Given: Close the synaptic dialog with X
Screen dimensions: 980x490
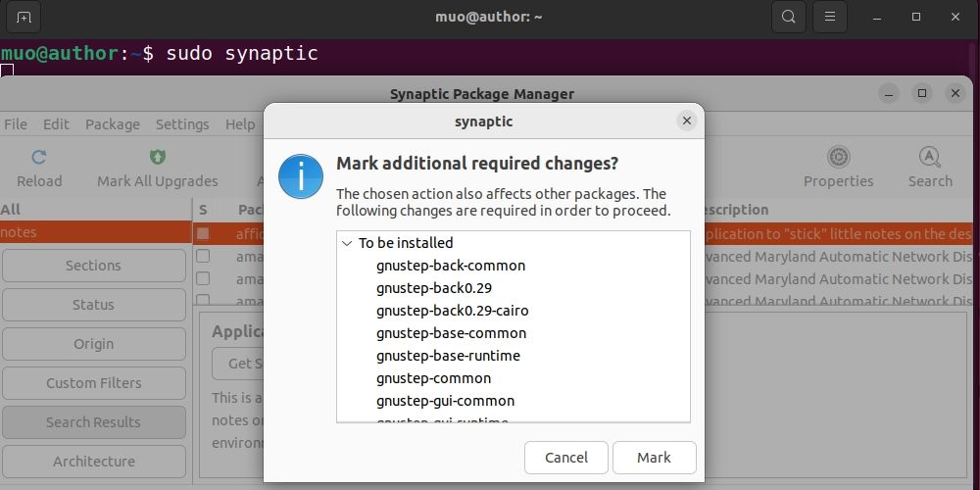Looking at the screenshot, I should pyautogui.click(x=686, y=121).
